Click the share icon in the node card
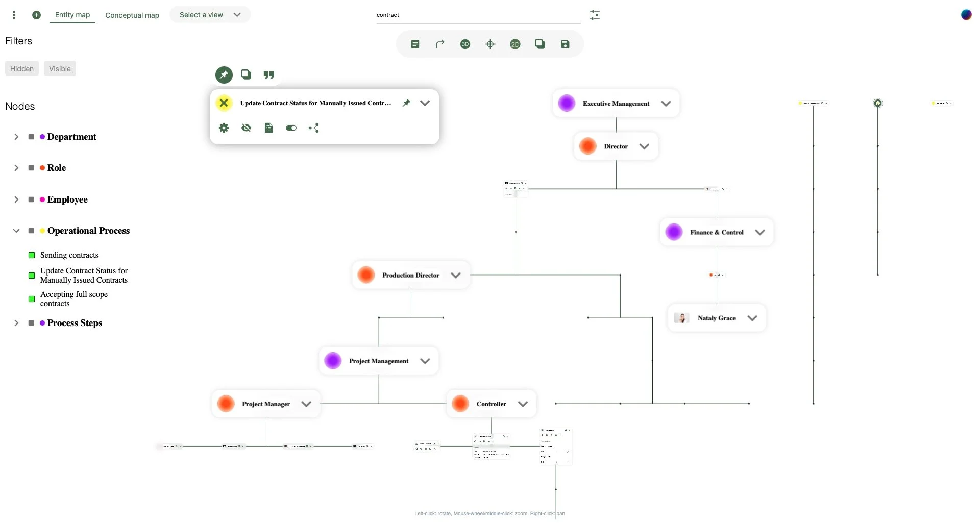This screenshot has height=524, width=980. 313,128
